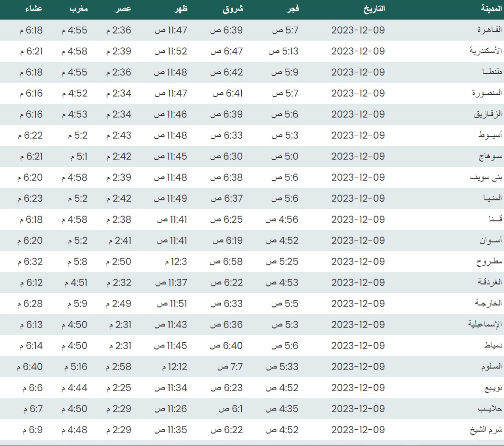The height and width of the screenshot is (446, 504).
Task: Select the شرم الشيخ city cell
Action: click(x=486, y=430)
